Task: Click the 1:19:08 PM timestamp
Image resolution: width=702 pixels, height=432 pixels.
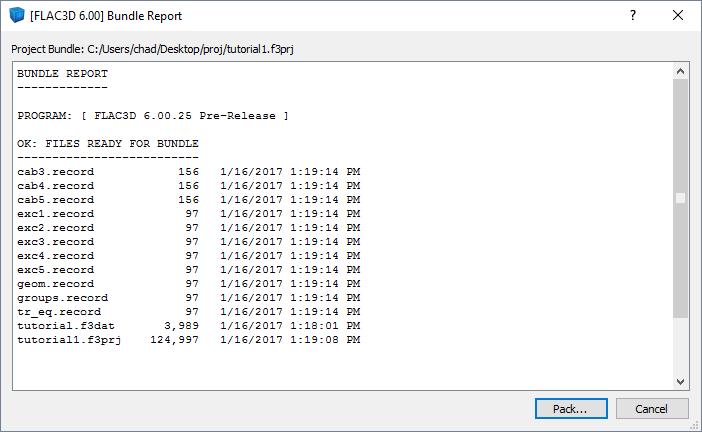Action: [325, 340]
